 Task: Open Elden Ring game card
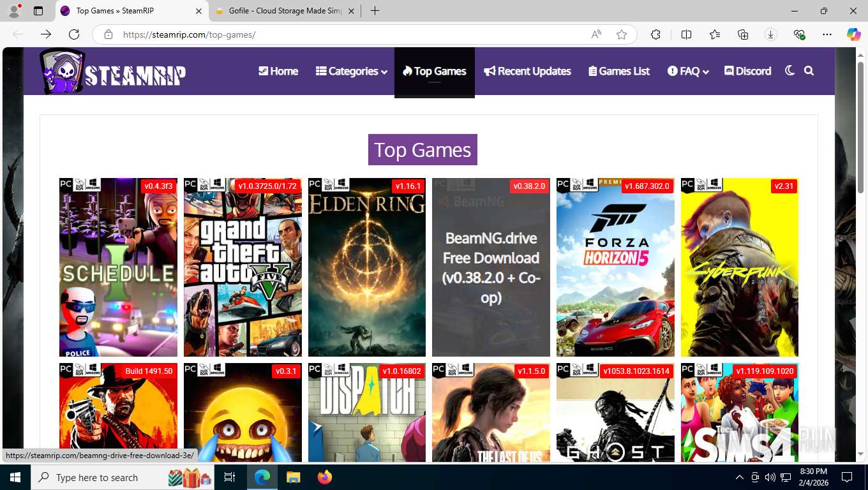367,267
